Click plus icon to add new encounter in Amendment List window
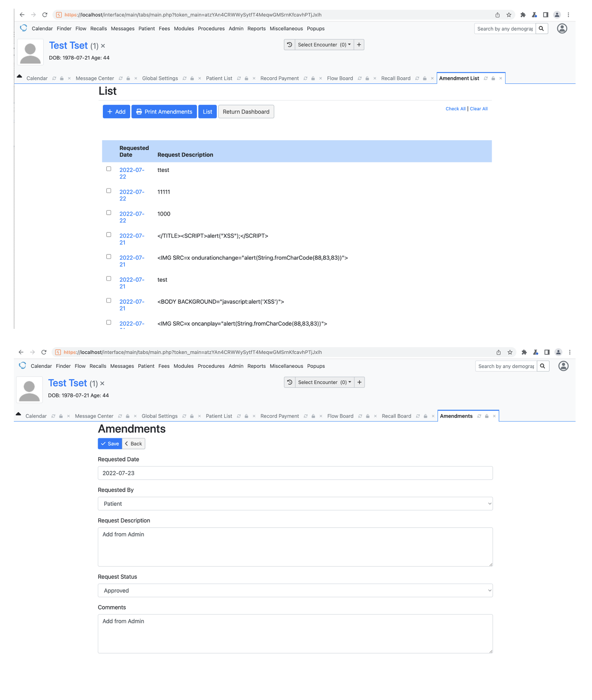Screen dimensions: 592x700 (359, 45)
